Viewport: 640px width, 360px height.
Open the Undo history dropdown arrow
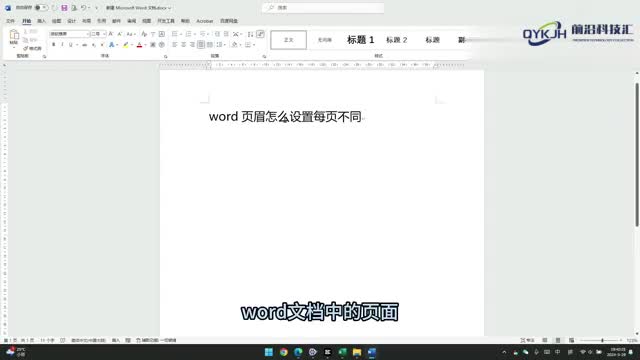pyautogui.click(x=89, y=8)
